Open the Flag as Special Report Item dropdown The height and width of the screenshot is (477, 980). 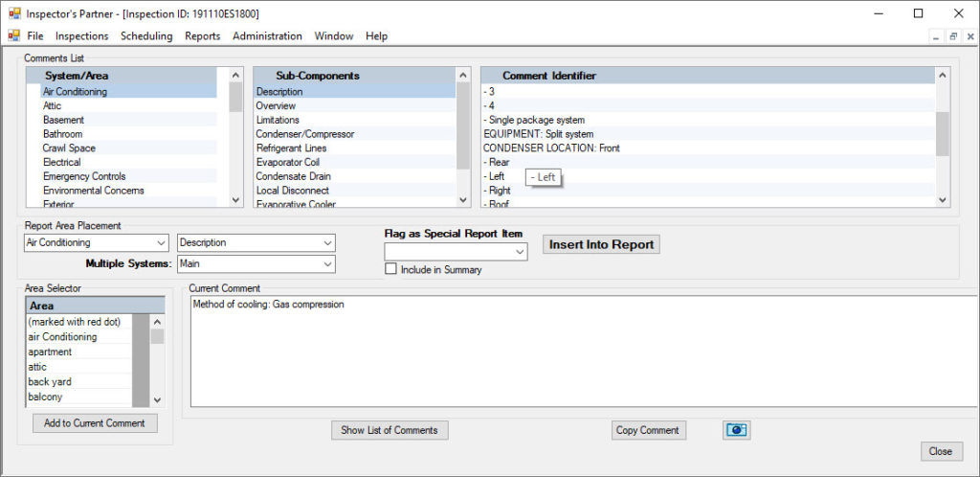click(x=520, y=252)
